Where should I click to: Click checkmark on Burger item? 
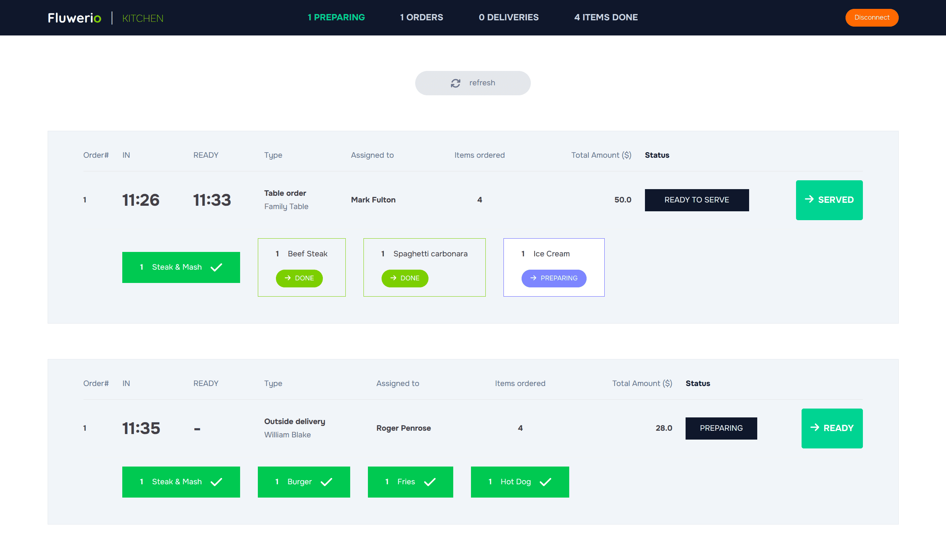(326, 482)
